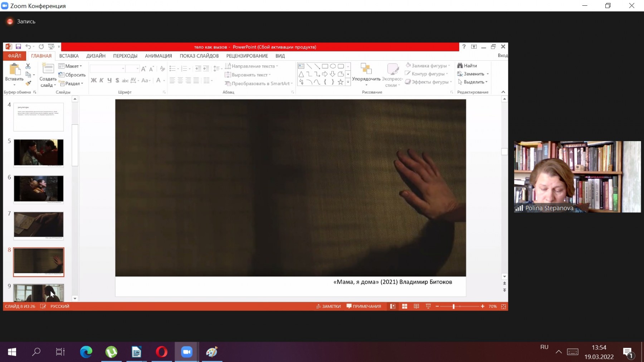Viewport: 644px width, 362px height.
Task: Click the slide caption text box
Action: [x=392, y=282]
